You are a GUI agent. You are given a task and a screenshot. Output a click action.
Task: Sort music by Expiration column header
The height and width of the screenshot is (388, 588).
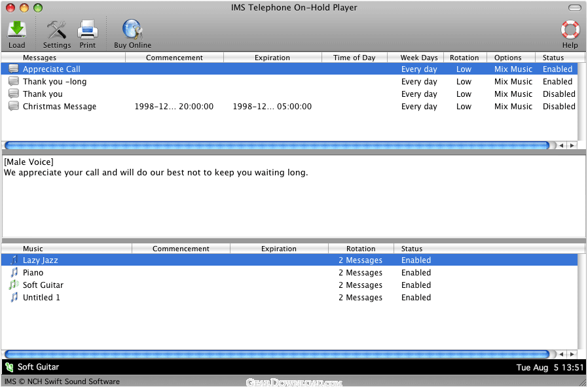point(279,249)
